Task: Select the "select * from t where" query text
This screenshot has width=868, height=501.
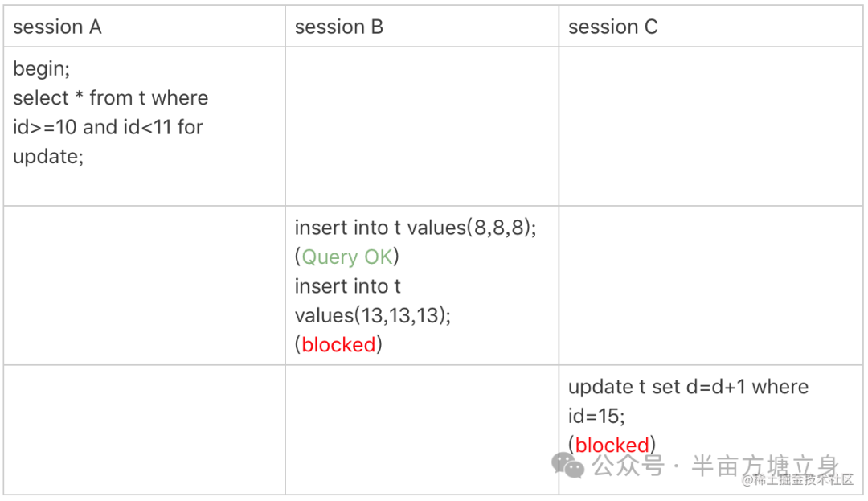Action: point(111,98)
